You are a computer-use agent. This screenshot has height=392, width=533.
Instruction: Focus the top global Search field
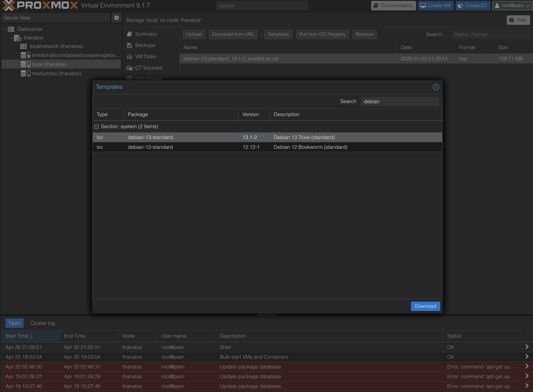click(262, 5)
